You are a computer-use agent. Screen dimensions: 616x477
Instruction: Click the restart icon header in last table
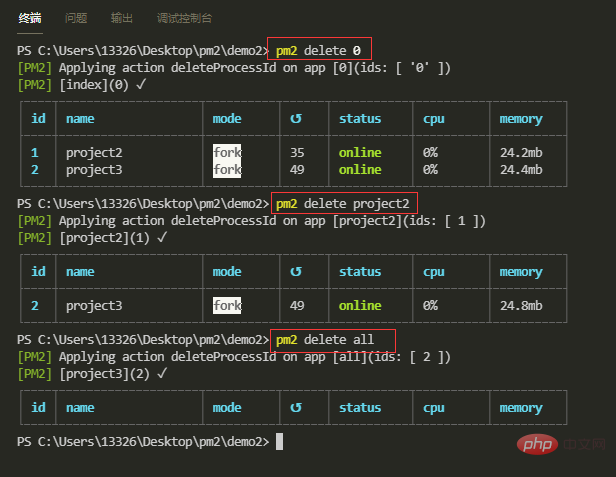coord(296,408)
